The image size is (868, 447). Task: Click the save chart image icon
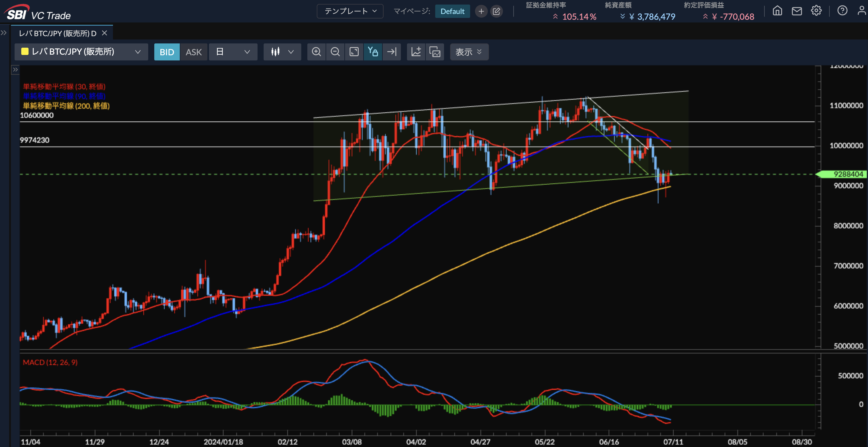(435, 52)
